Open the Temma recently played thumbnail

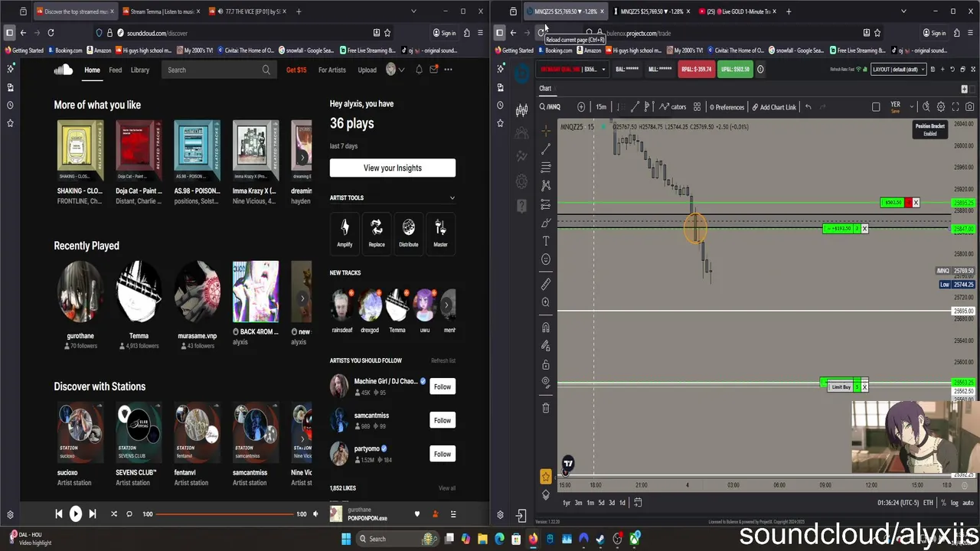139,292
